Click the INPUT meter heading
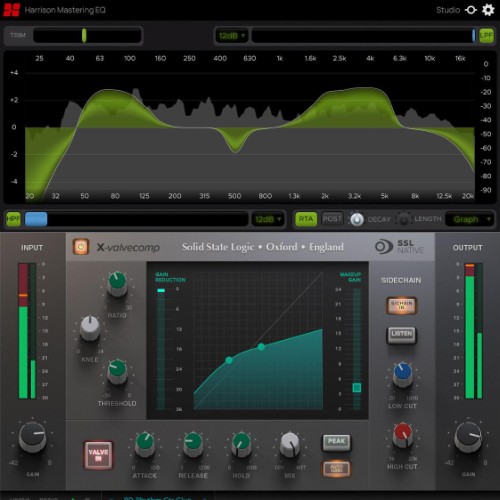The width and height of the screenshot is (500, 500). pos(32,248)
